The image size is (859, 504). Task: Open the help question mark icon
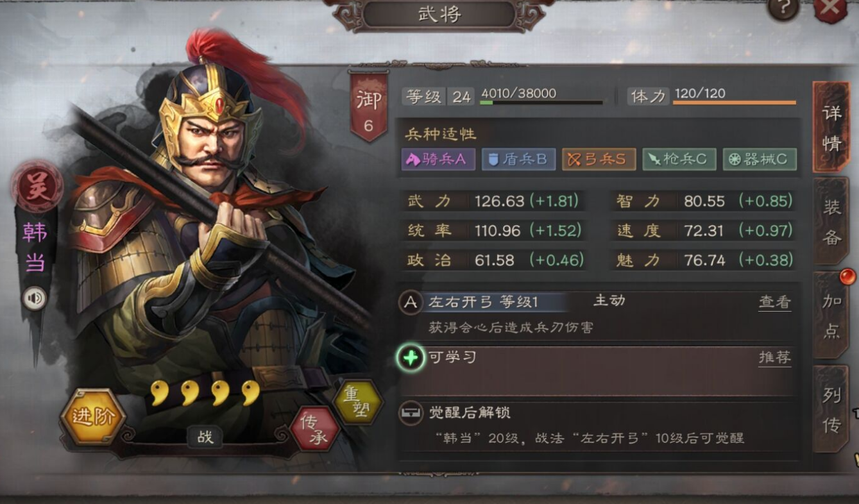point(783,8)
